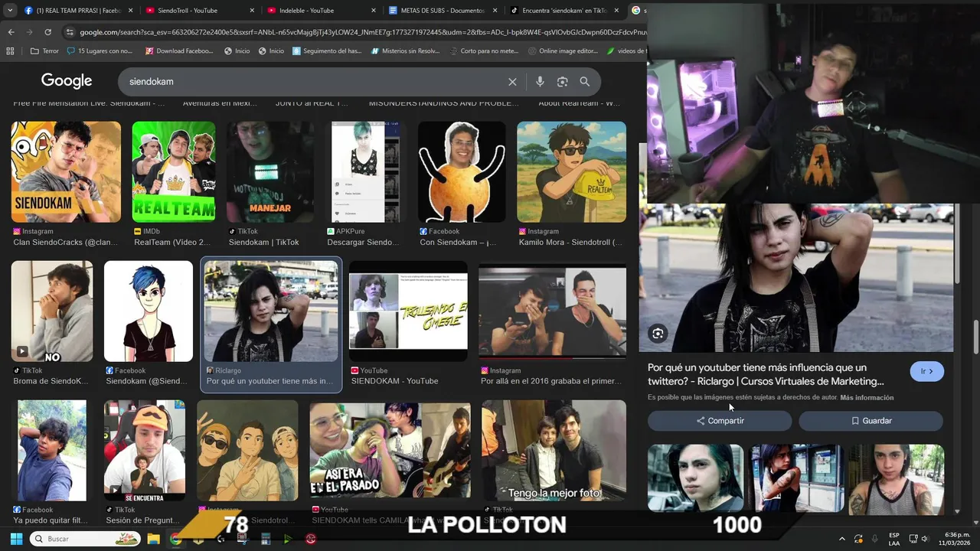
Task: Open site information next to the URL
Action: click(70, 32)
